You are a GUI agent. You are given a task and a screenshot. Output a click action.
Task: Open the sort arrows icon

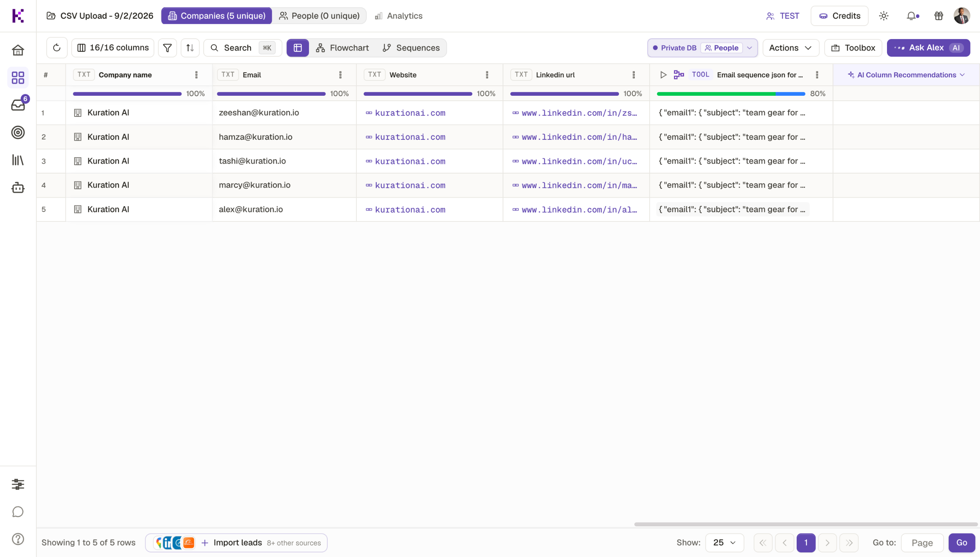coord(190,48)
